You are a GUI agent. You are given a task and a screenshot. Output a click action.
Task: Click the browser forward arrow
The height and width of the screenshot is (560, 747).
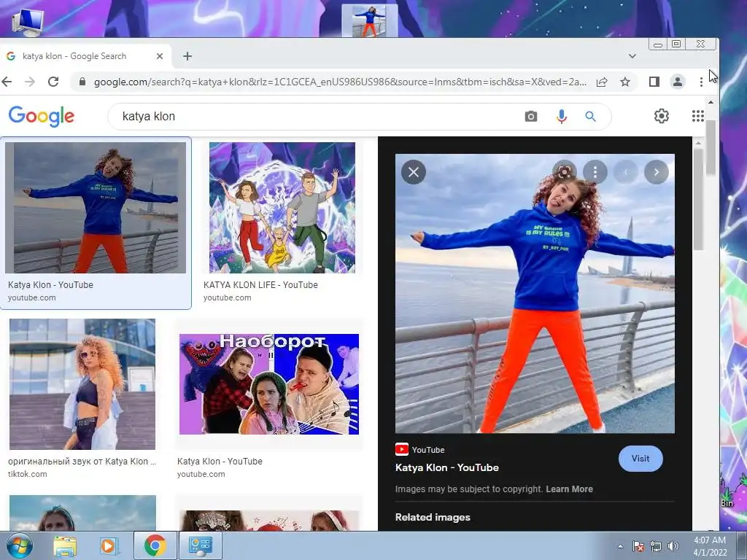30,82
